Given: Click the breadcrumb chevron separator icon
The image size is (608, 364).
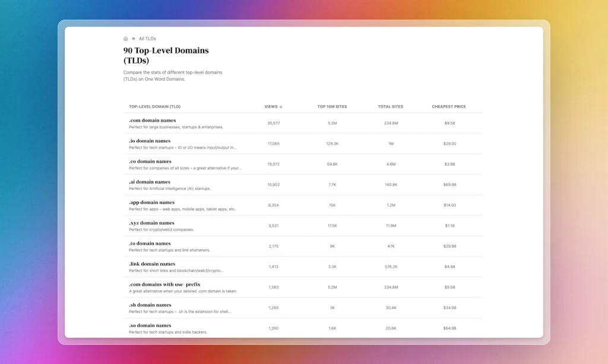Looking at the screenshot, I should pyautogui.click(x=132, y=38).
